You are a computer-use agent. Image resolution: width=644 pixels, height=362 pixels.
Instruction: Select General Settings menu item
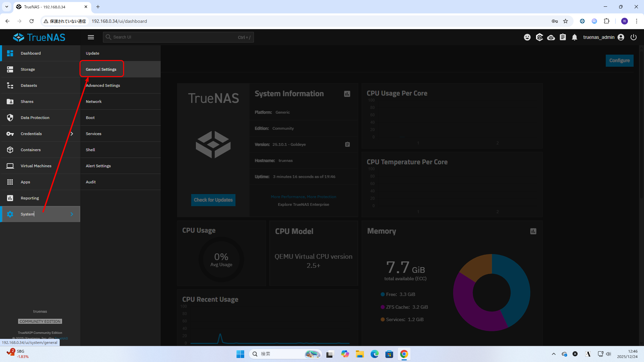tap(101, 69)
